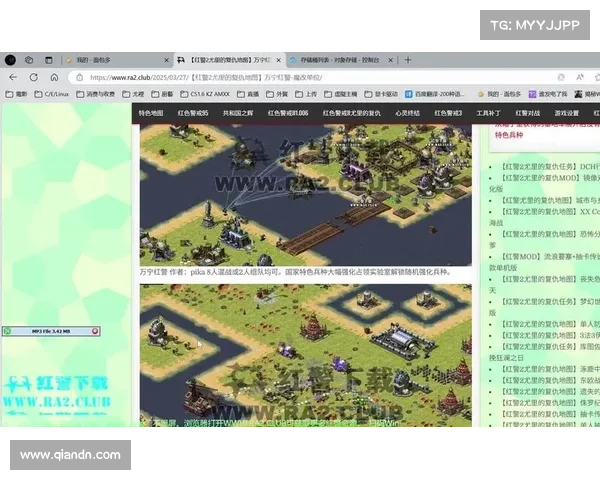Click the green icon on MP3 file widget

click(x=7, y=331)
